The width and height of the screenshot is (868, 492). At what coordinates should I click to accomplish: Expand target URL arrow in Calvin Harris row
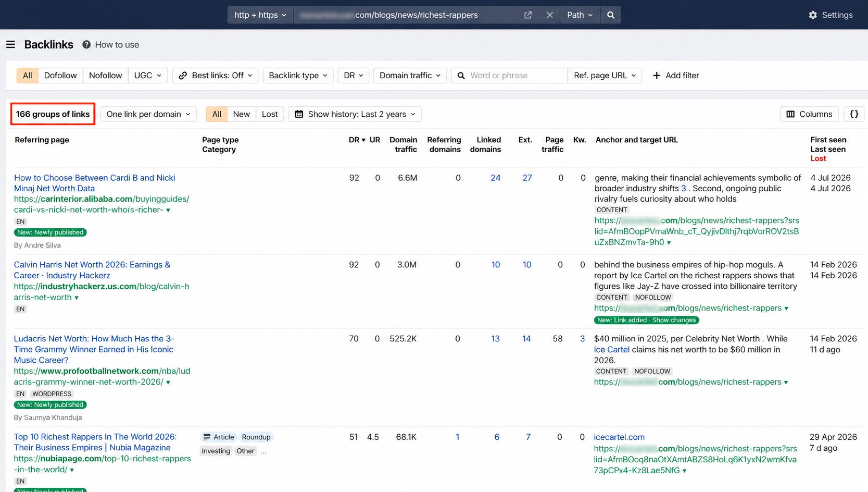point(786,309)
